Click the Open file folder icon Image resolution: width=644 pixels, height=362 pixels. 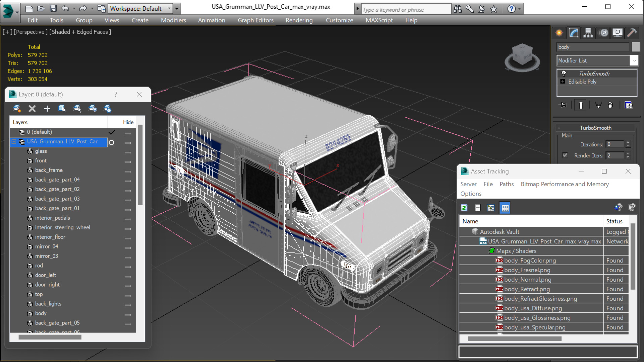tap(41, 8)
